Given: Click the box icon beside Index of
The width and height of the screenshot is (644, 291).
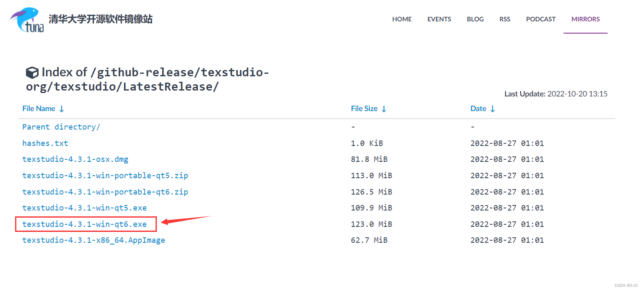Looking at the screenshot, I should pos(32,73).
